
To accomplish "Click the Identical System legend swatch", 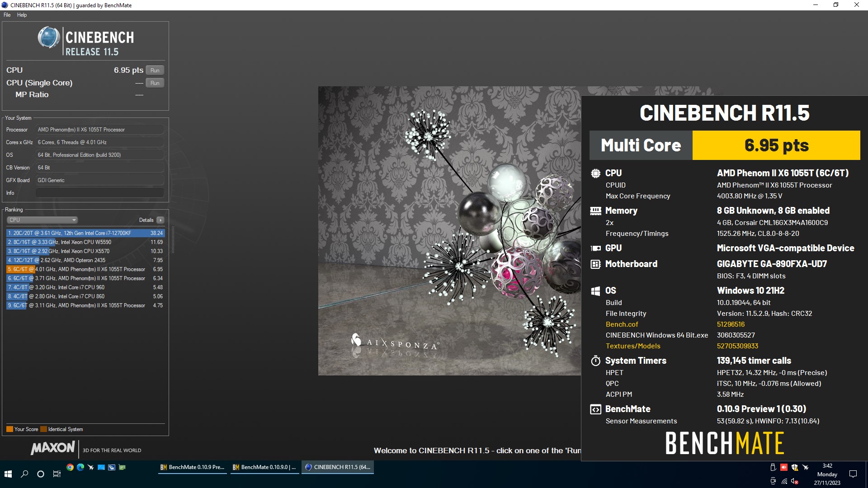I will click(x=43, y=429).
